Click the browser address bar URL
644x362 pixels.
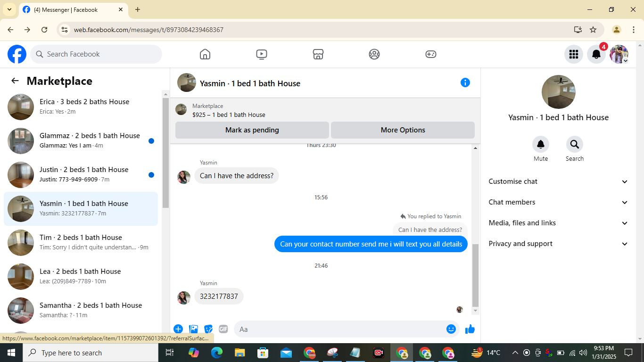pyautogui.click(x=149, y=30)
